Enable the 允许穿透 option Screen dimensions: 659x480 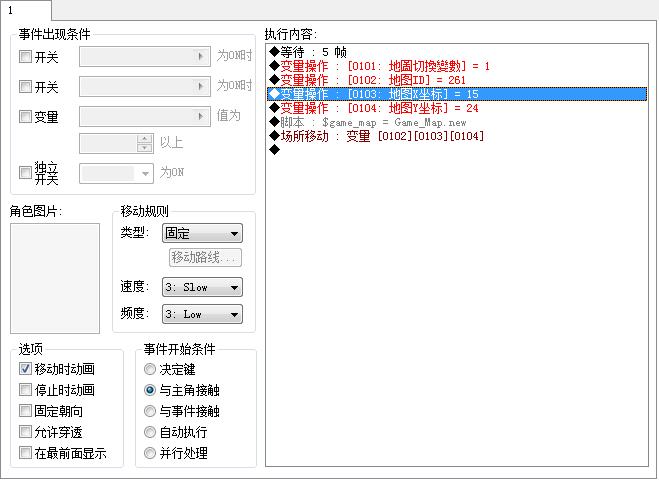[26, 432]
